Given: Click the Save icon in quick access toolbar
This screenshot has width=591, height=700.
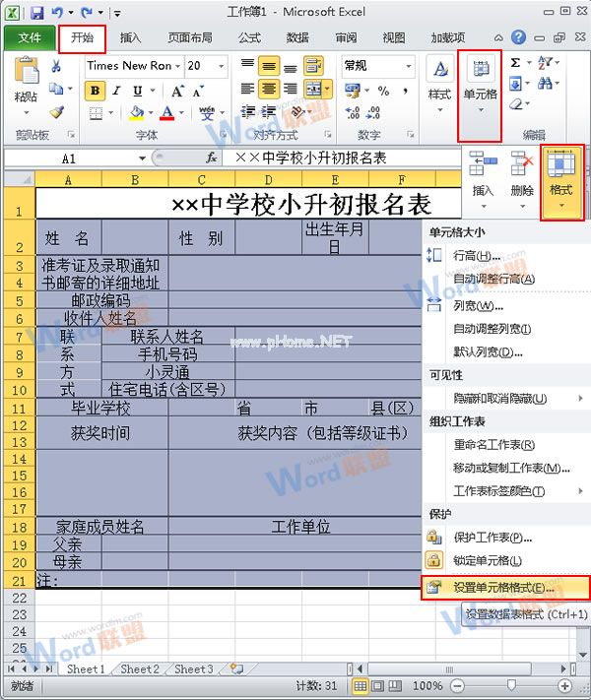Looking at the screenshot, I should tap(36, 12).
